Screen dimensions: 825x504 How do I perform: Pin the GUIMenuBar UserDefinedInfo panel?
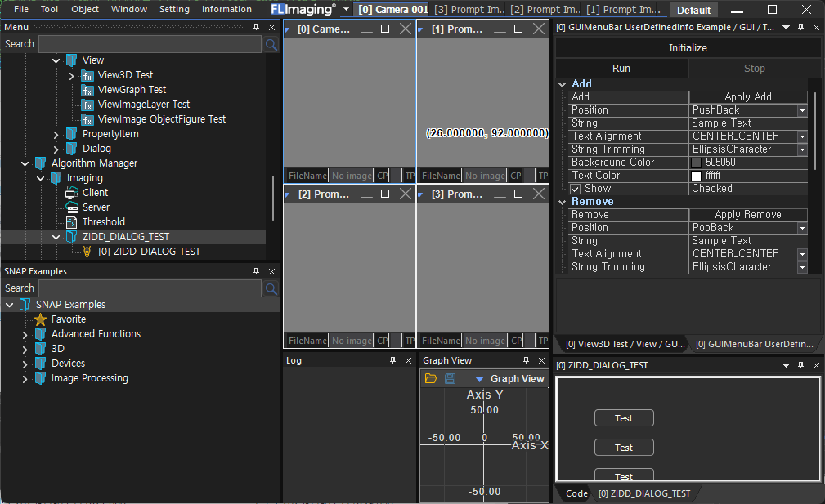[x=800, y=27]
